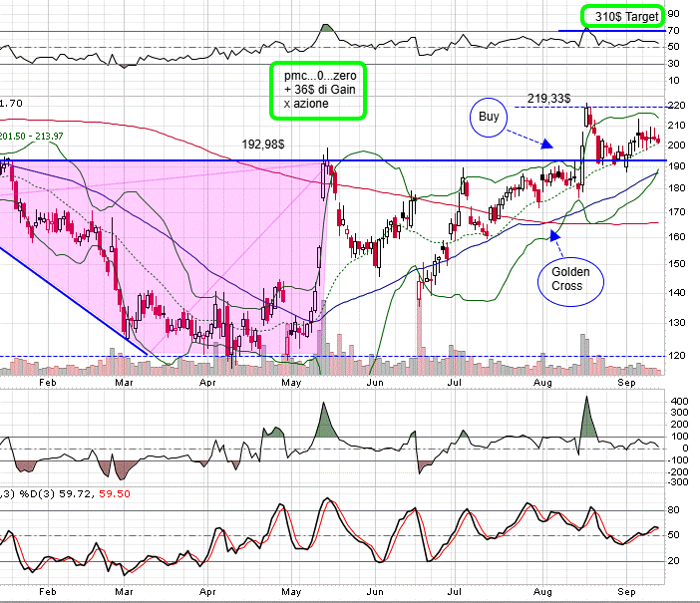Select the 140 price axis label
Image resolution: width=700 pixels, height=603 pixels.
point(676,293)
